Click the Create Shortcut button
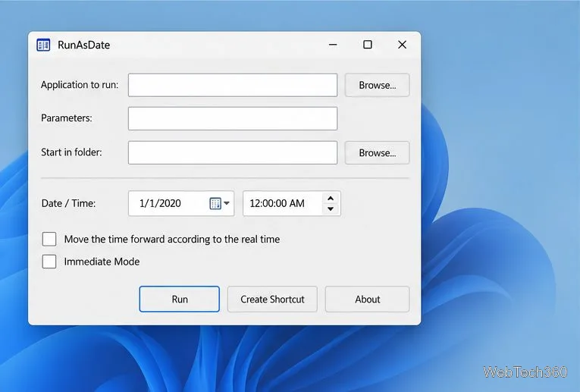The image size is (580, 392). coord(272,299)
